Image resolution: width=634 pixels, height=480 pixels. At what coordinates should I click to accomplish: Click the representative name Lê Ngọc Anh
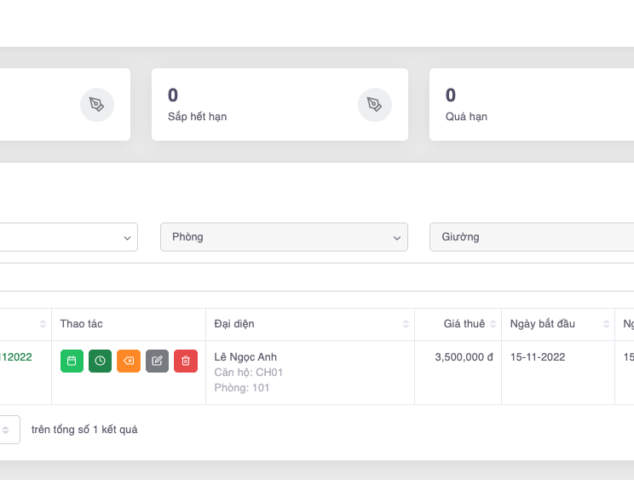click(x=245, y=357)
